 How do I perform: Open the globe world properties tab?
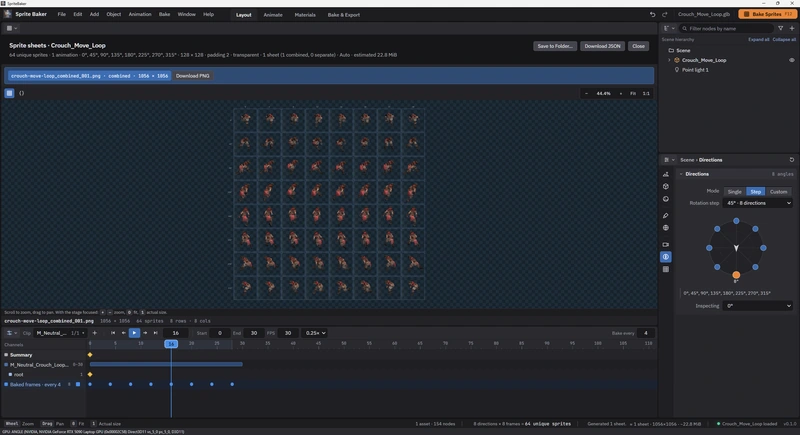pyautogui.click(x=666, y=228)
